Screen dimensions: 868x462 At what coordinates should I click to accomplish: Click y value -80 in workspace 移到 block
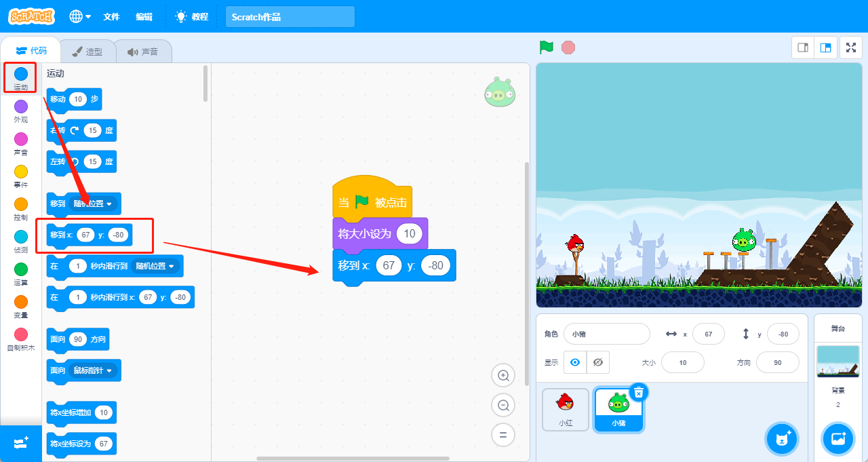point(436,265)
